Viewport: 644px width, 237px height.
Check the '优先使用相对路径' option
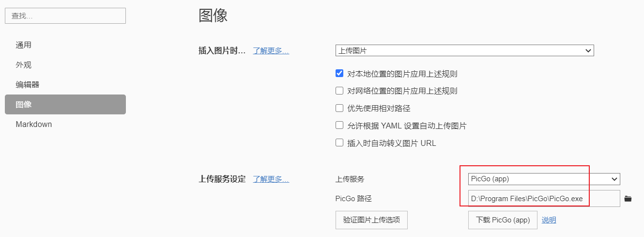pos(339,108)
